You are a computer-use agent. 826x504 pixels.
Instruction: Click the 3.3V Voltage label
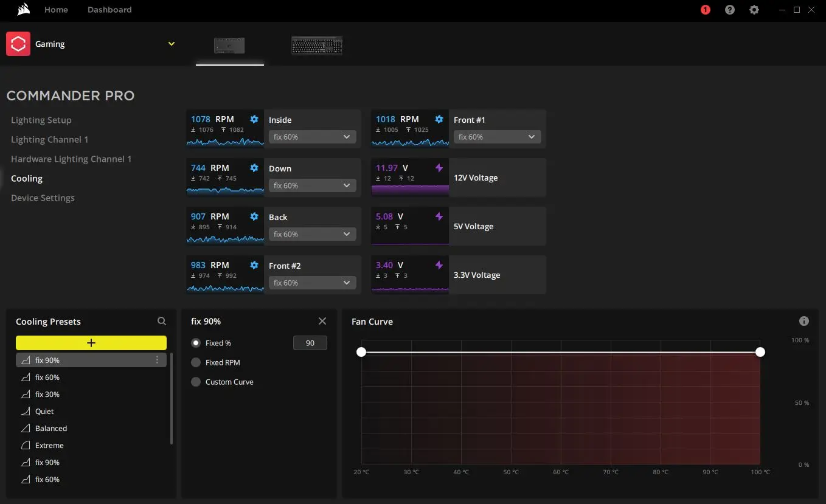[477, 275]
